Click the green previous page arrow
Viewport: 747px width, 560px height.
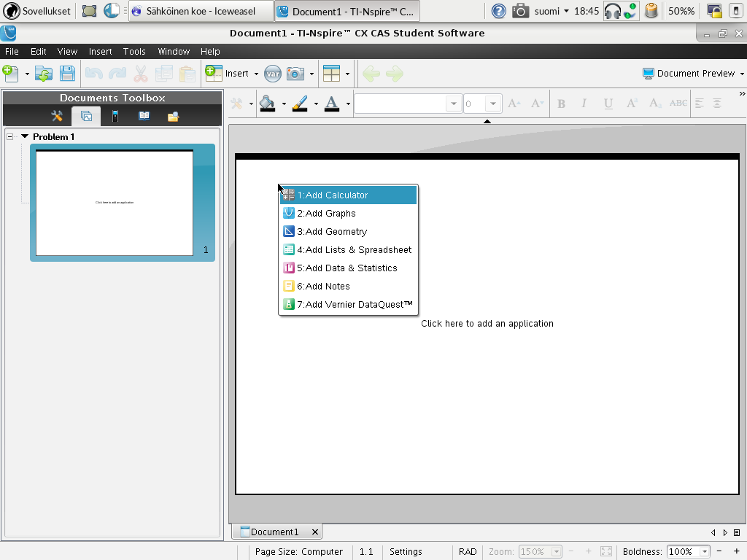point(371,74)
